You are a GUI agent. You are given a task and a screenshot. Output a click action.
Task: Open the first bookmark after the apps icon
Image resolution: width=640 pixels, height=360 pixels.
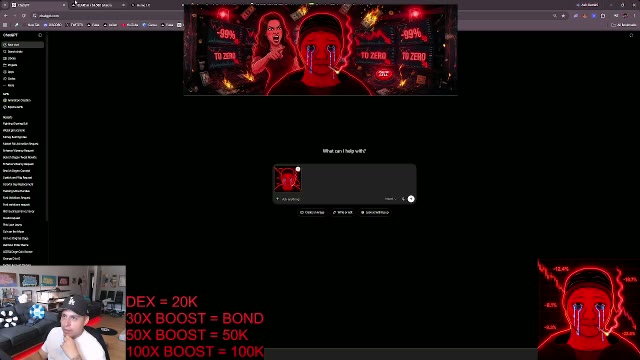point(17,25)
